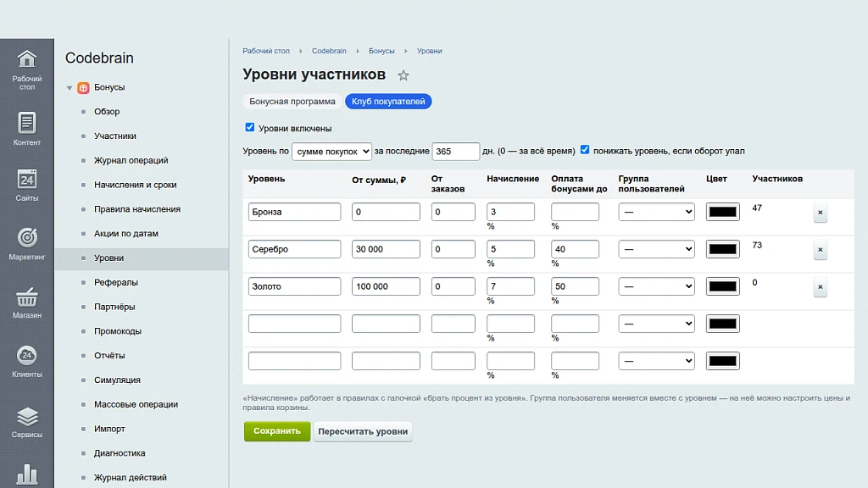
Task: Follow the Бонусы breadcrumb link
Action: point(381,51)
